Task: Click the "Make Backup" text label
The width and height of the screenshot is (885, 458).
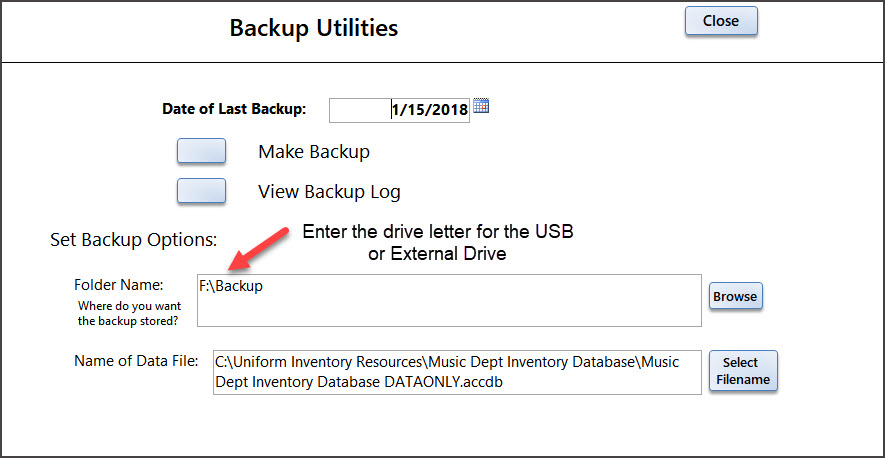Action: pos(314,152)
